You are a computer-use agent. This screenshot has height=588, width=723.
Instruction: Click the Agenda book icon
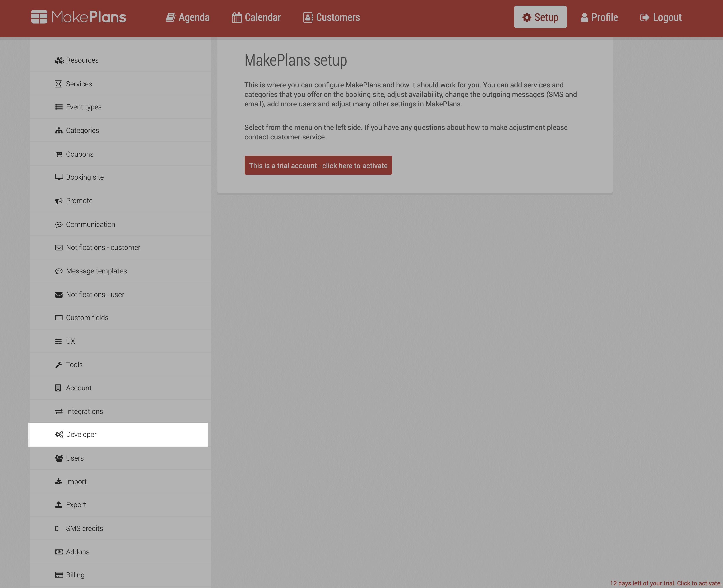[170, 17]
